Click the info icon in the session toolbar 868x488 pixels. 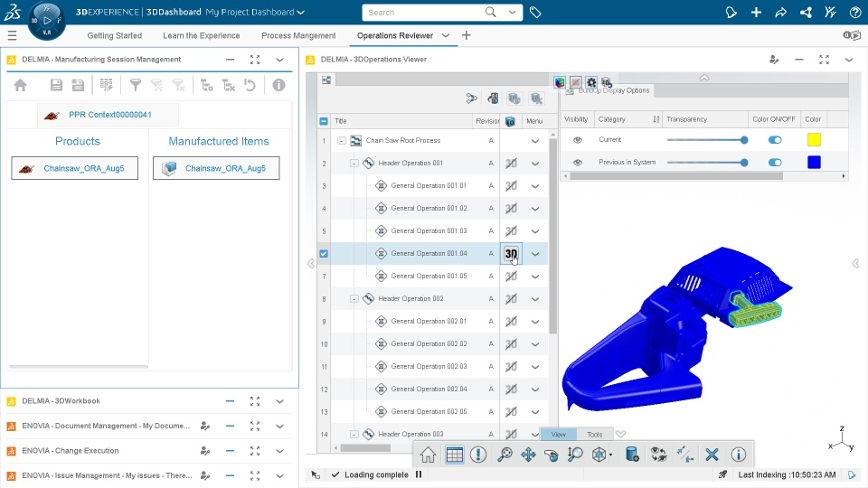pyautogui.click(x=279, y=85)
